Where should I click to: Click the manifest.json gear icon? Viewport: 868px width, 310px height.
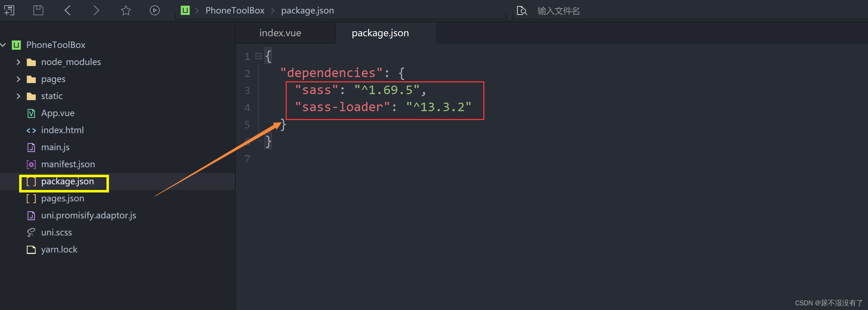(31, 165)
